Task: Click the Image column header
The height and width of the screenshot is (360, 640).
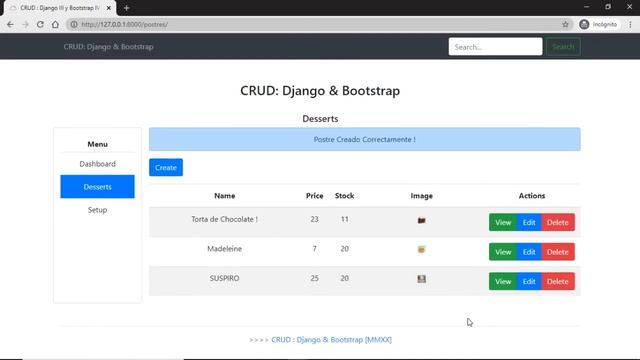Action: 422,196
